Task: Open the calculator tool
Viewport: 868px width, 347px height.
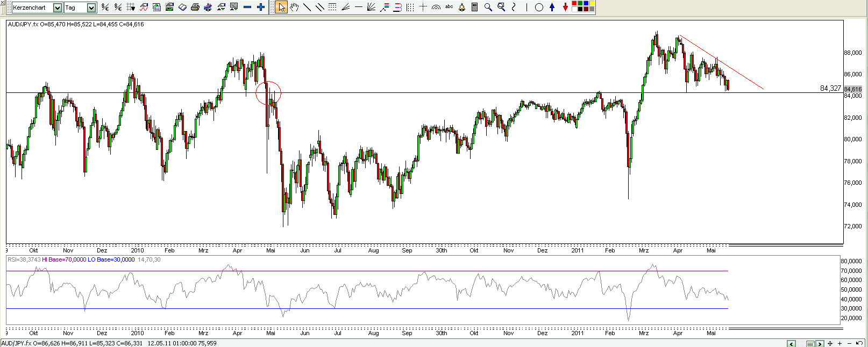Action: point(475,8)
